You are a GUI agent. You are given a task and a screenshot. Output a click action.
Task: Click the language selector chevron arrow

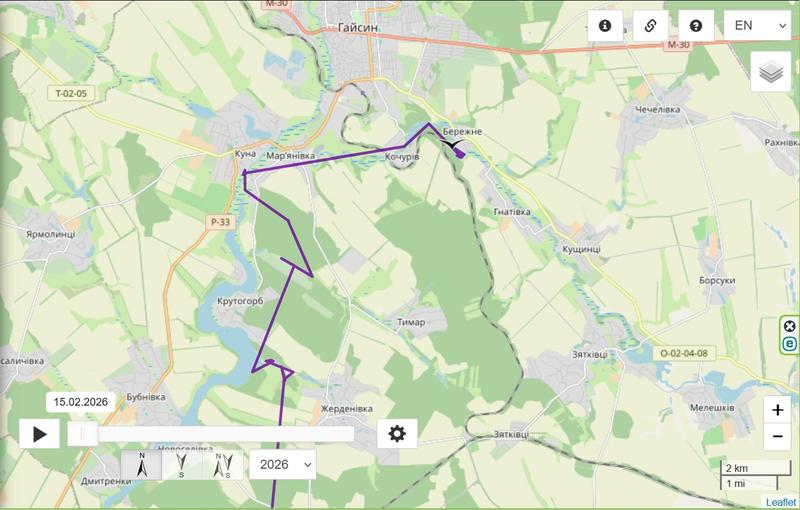pos(782,26)
